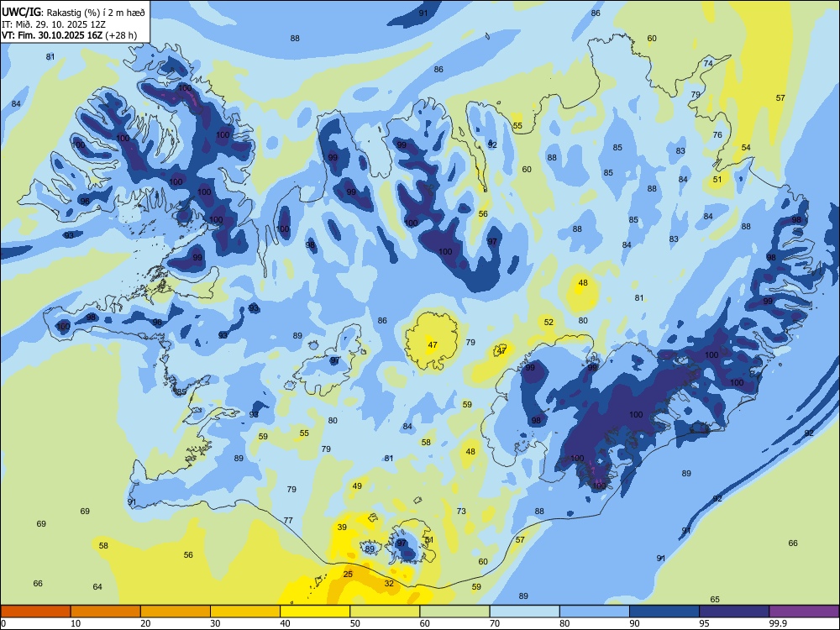The image size is (840, 630).
Task: Click the legend tick label '30'
Action: click(215, 623)
